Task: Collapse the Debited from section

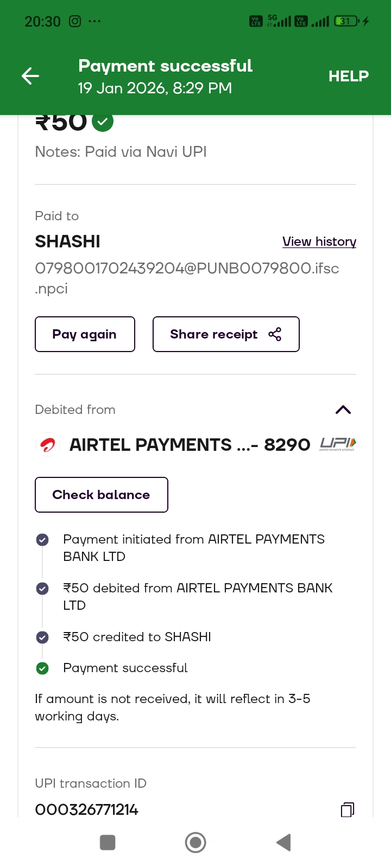Action: [x=343, y=410]
